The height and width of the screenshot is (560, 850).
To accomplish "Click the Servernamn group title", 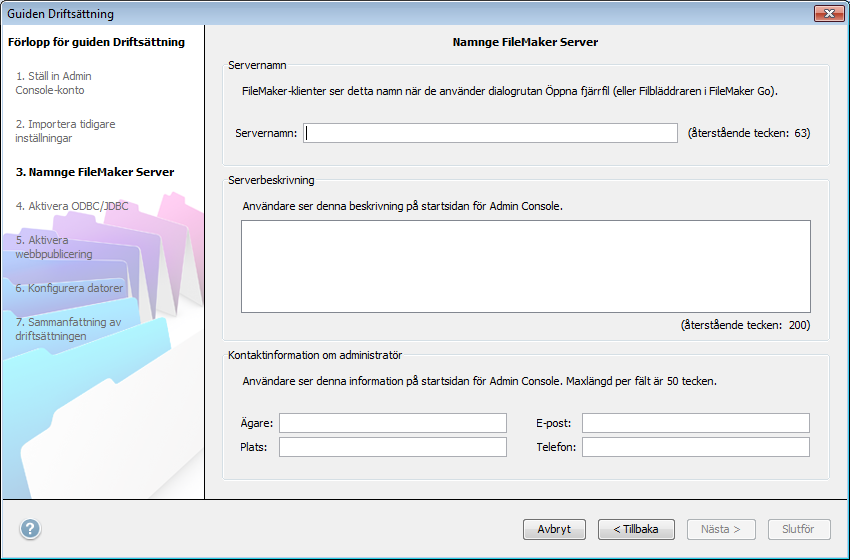I will tap(257, 65).
